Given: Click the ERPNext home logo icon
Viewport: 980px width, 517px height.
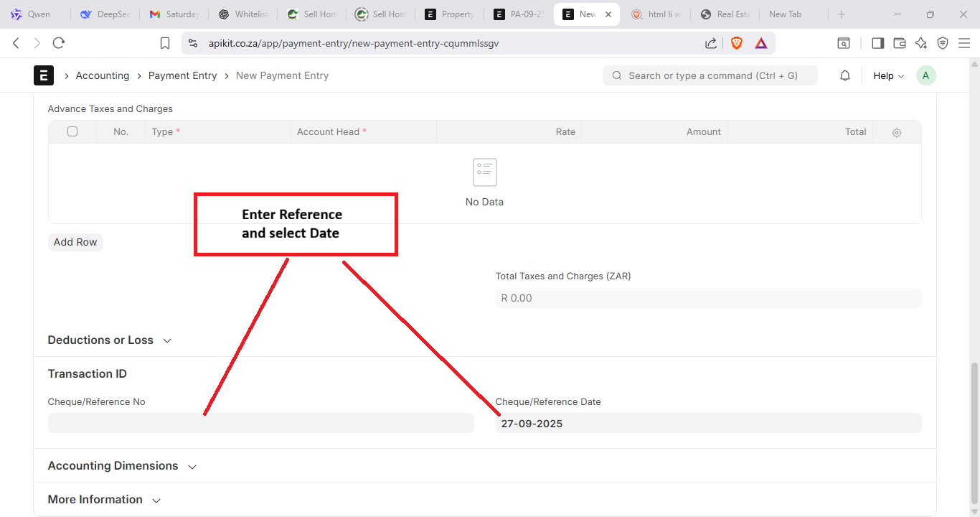Looking at the screenshot, I should [x=44, y=75].
